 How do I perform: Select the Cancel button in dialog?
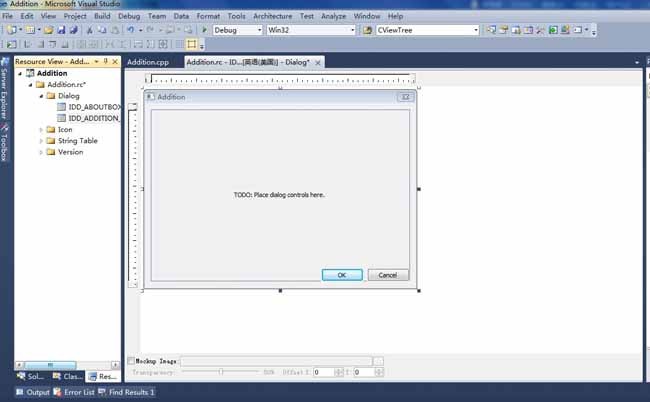[x=388, y=275]
